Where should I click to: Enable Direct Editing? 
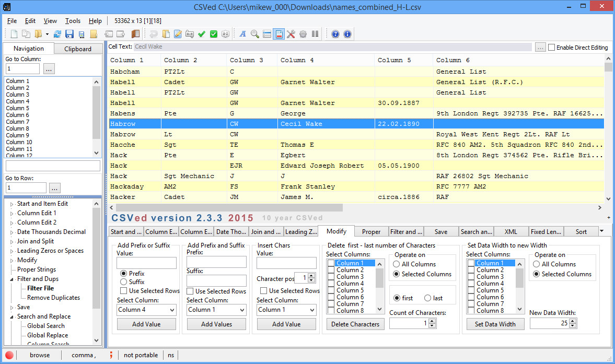(x=551, y=47)
